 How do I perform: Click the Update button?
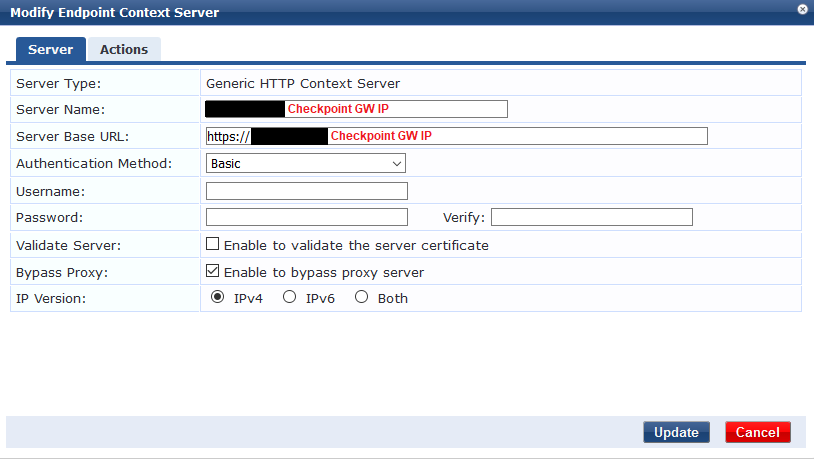tap(676, 432)
